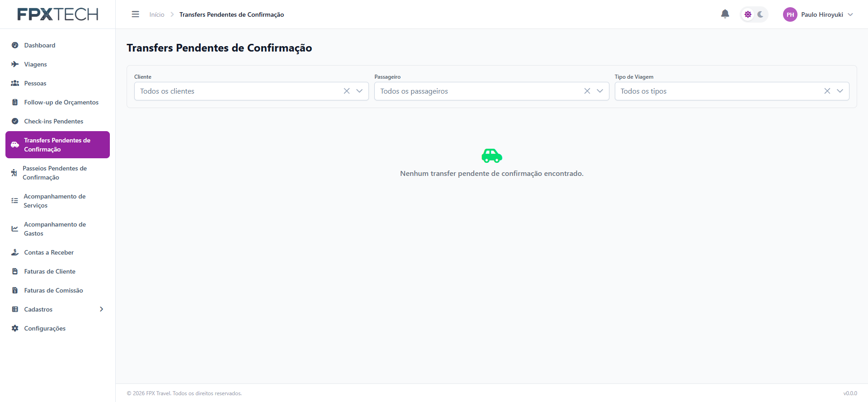Switch to light theme via the sun icon

748,14
